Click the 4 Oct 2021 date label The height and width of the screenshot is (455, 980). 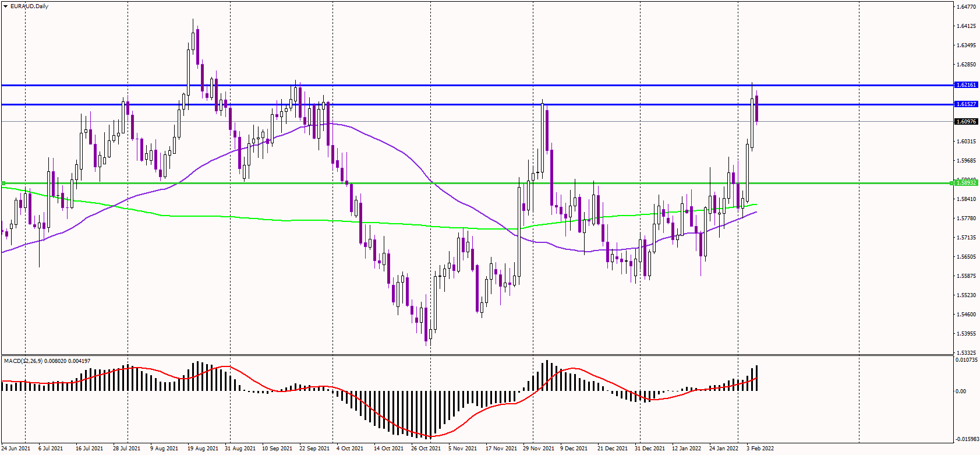click(x=350, y=449)
